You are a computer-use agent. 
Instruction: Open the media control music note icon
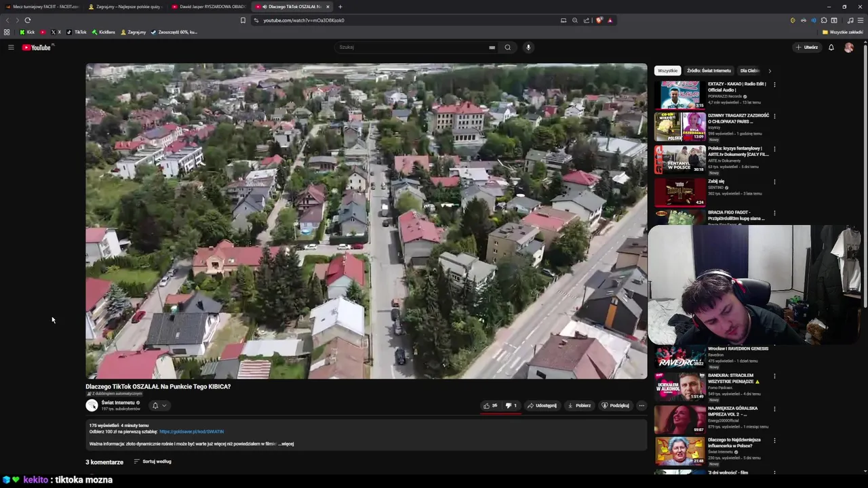click(x=850, y=20)
